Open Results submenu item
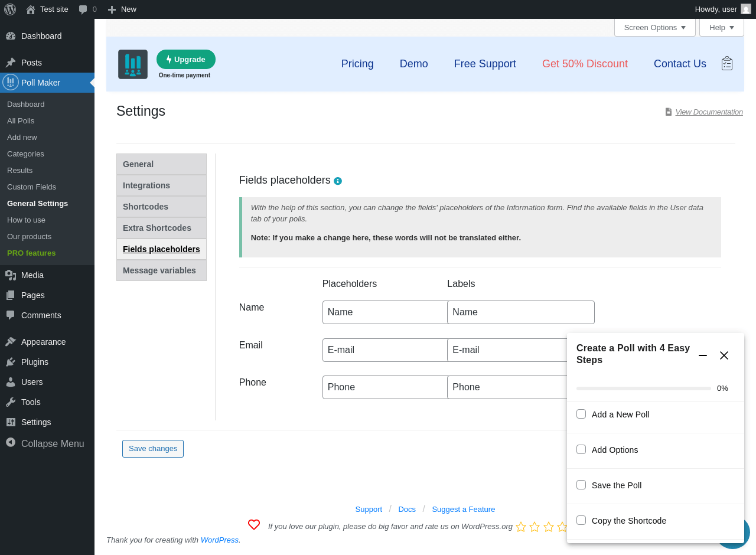756x555 pixels. 19,170
